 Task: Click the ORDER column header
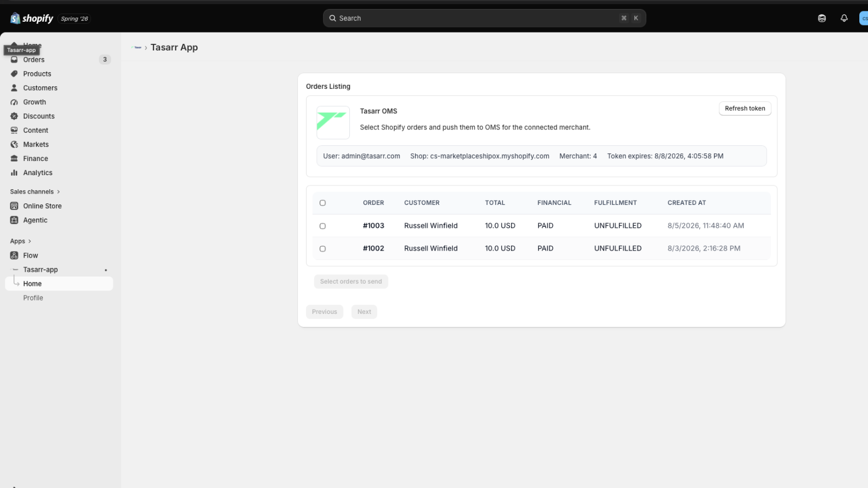pos(373,203)
